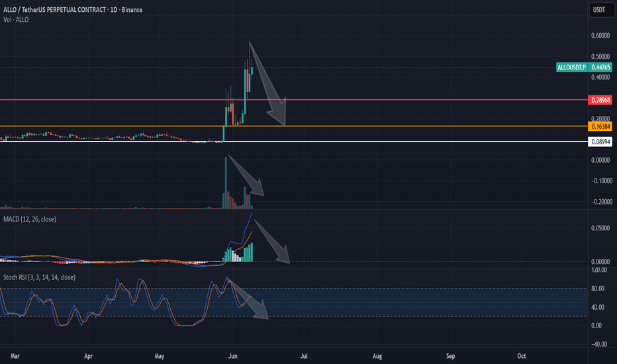Click the ALLOUSDT.P symbol price tag
The width and height of the screenshot is (617, 364).
pos(572,68)
